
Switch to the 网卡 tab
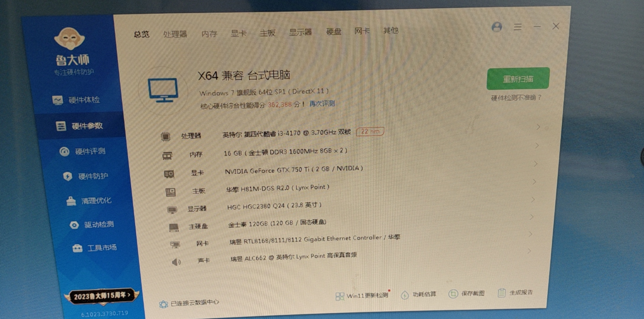pos(362,31)
